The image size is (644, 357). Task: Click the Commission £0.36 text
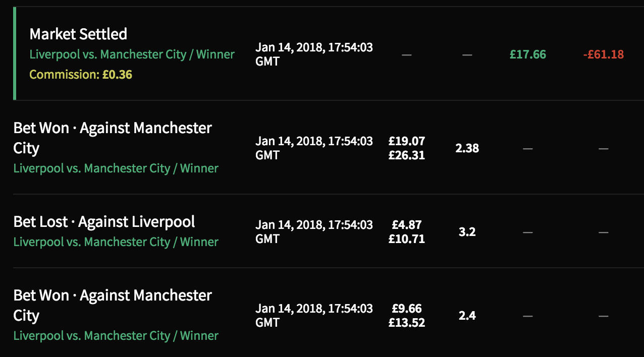click(x=81, y=75)
